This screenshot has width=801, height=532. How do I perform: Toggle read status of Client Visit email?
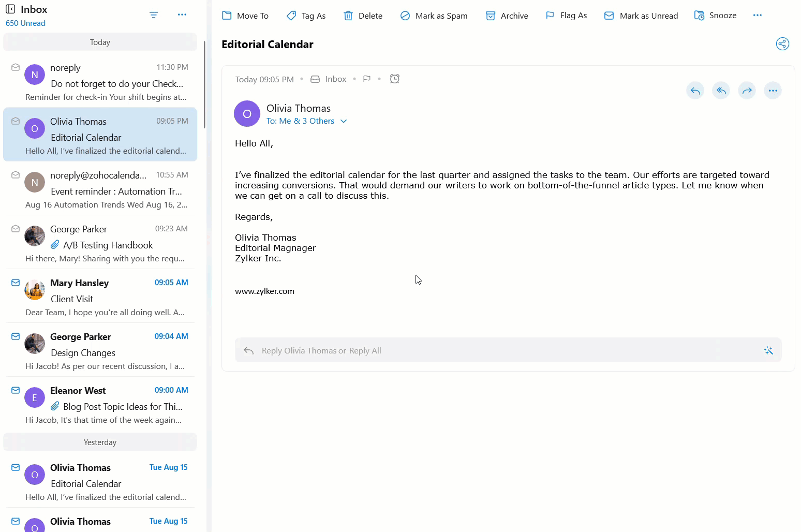pos(16,283)
